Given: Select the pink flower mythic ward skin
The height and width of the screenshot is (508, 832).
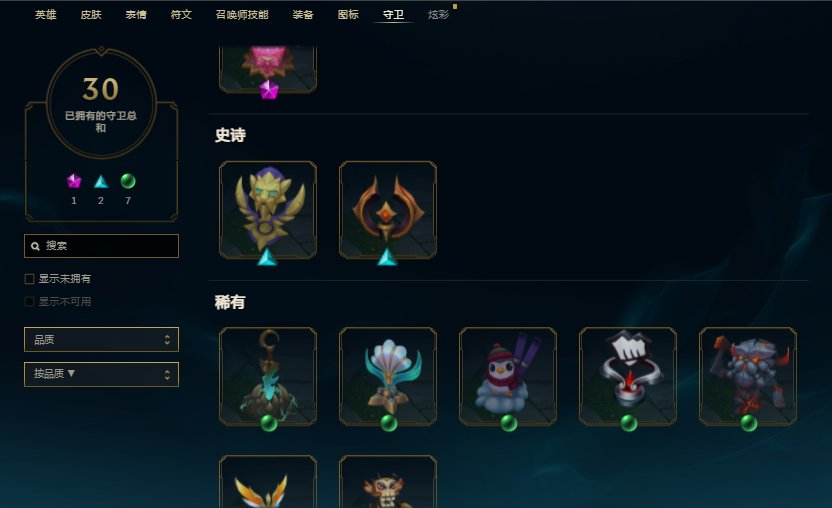Looking at the screenshot, I should tap(268, 69).
